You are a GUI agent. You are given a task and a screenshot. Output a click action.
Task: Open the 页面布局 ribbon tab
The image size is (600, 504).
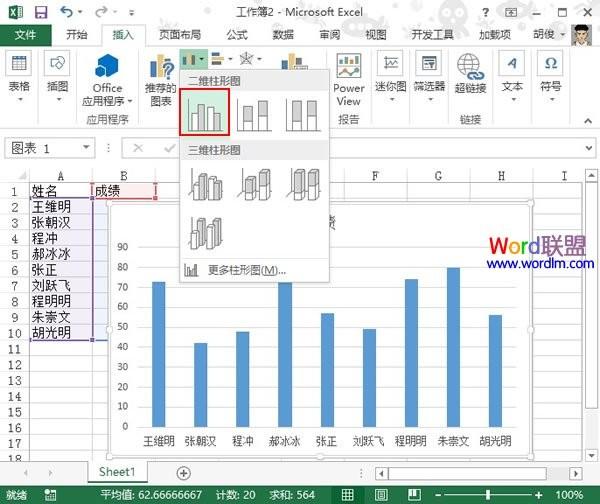(x=183, y=34)
